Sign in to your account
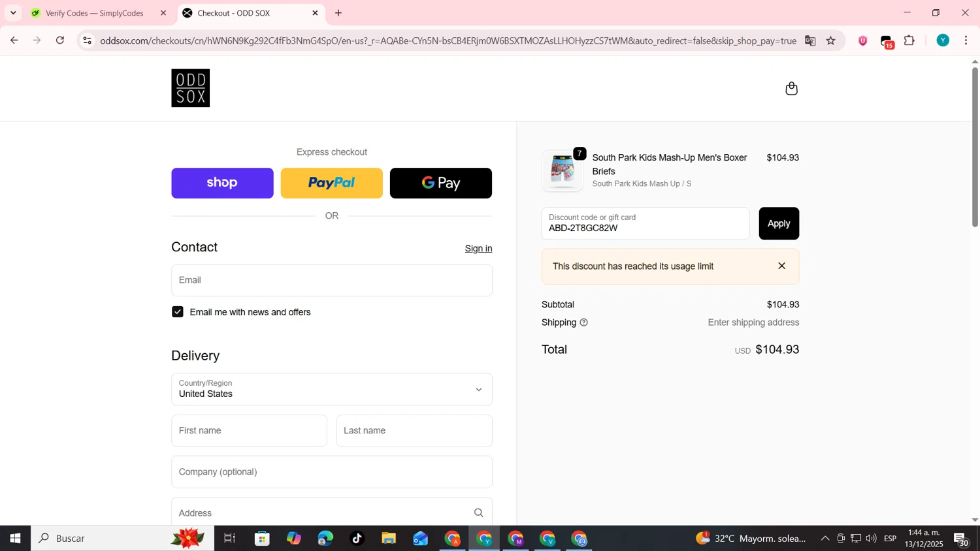Screen dimensions: 980x551 pyautogui.click(x=478, y=248)
